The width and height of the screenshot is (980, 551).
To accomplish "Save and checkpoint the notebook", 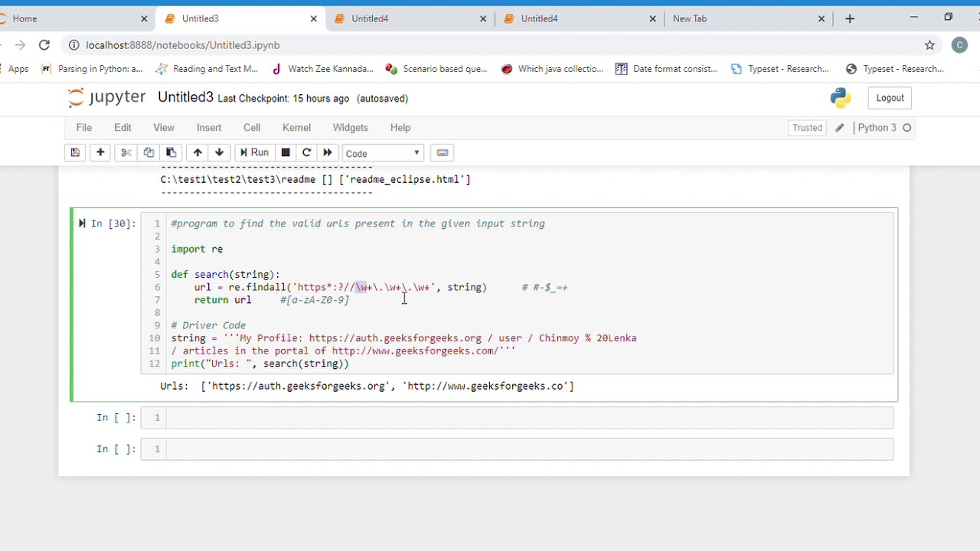I will pos(75,153).
